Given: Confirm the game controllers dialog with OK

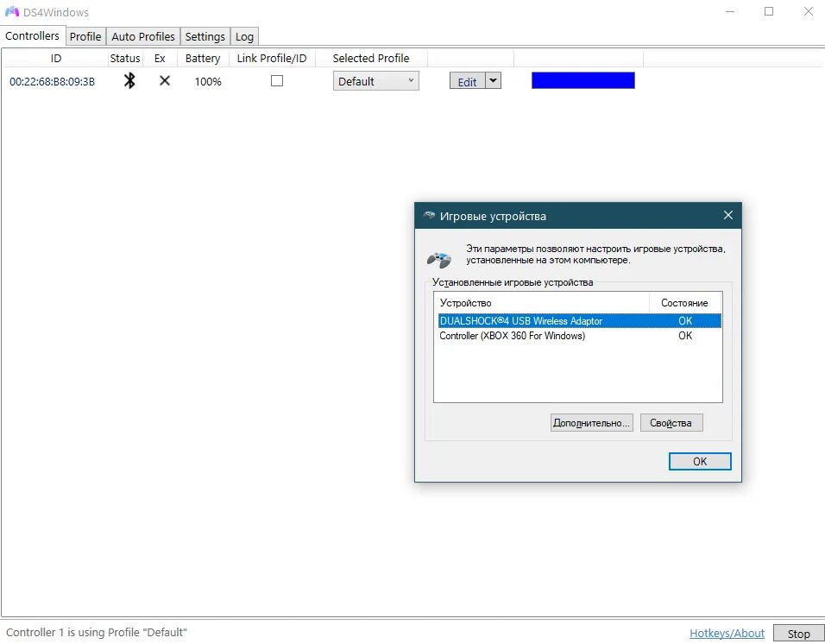Looking at the screenshot, I should pos(700,462).
